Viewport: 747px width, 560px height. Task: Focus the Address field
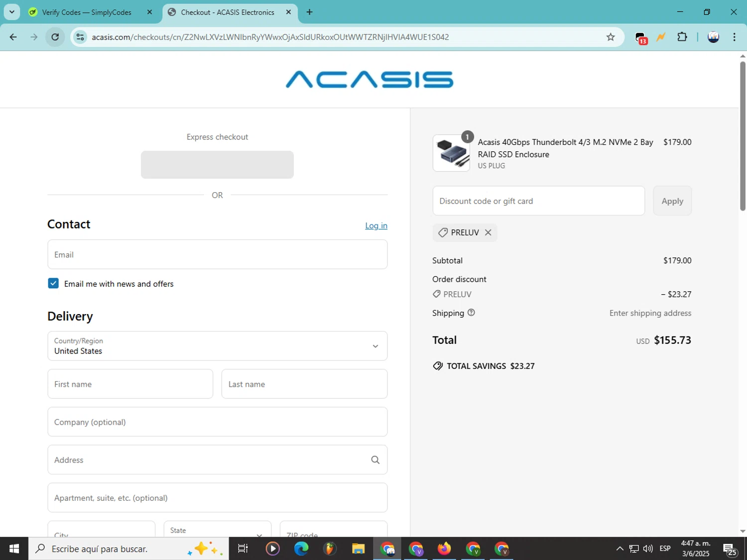[218, 459]
